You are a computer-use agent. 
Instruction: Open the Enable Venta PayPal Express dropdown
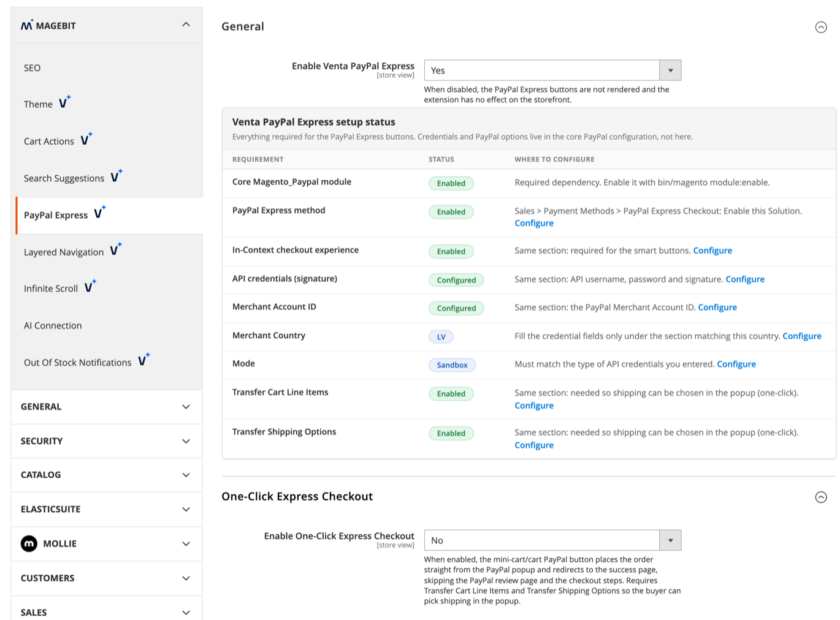coord(552,70)
